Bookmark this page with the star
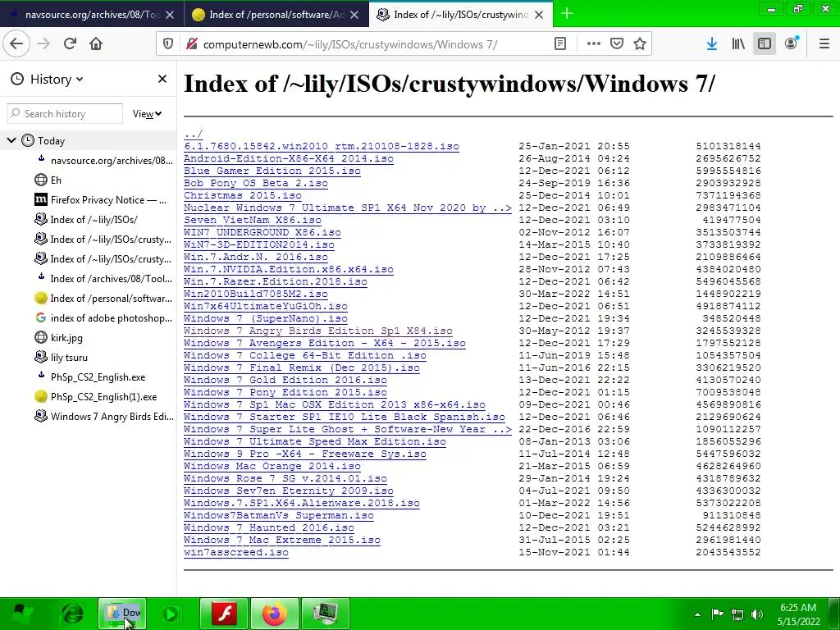Viewport: 840px width, 630px height. click(x=640, y=44)
